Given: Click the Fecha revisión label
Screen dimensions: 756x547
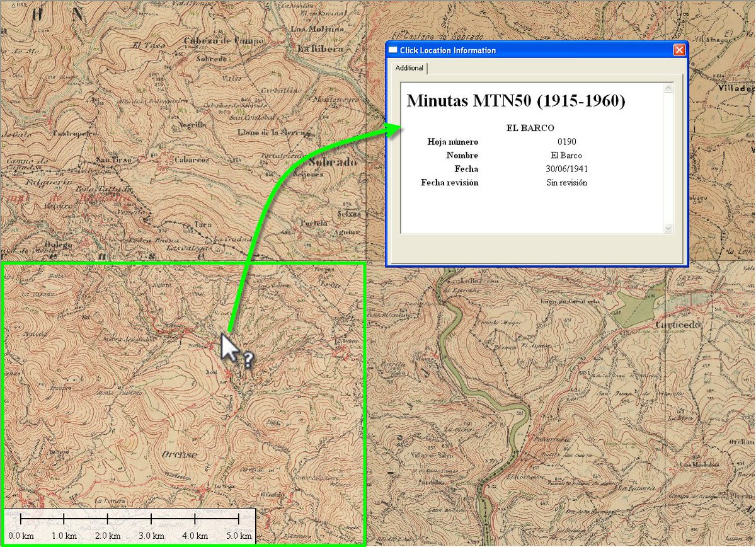Looking at the screenshot, I should click(x=450, y=183).
